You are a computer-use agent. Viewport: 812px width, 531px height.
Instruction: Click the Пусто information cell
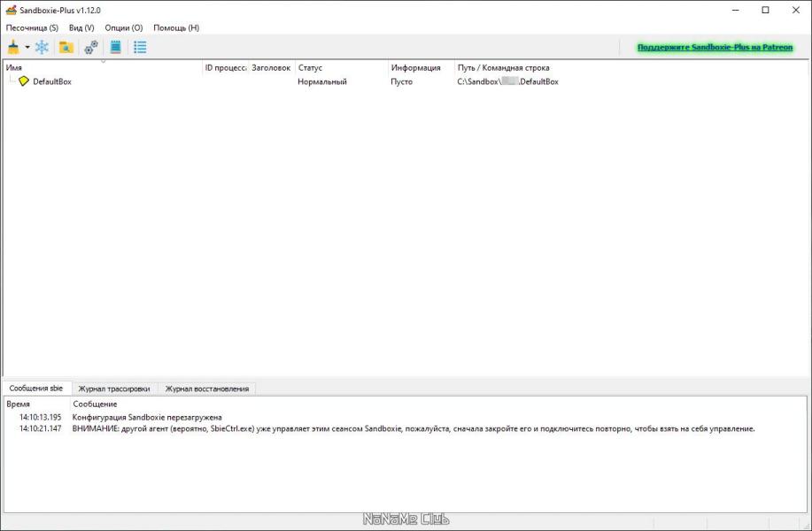pos(401,81)
